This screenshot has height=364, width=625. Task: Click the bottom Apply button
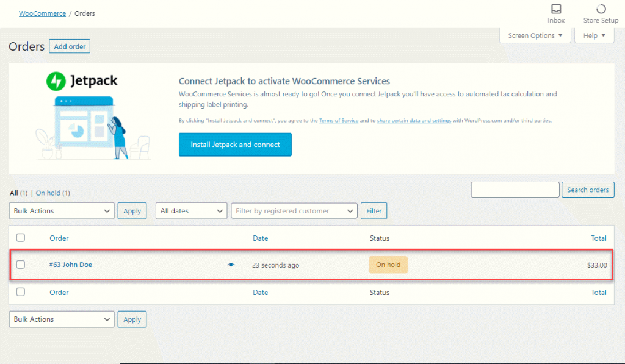click(x=132, y=319)
